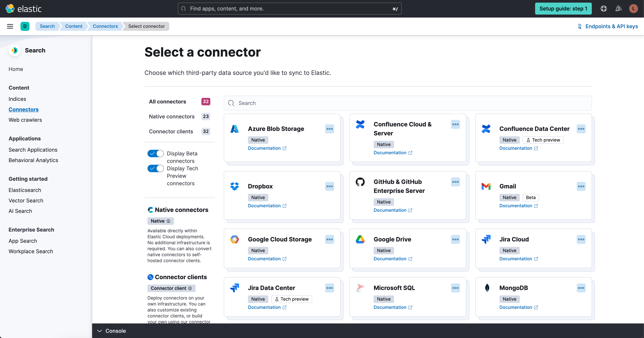The width and height of the screenshot is (644, 338).
Task: Click the Find apps content search bar
Action: tap(289, 8)
